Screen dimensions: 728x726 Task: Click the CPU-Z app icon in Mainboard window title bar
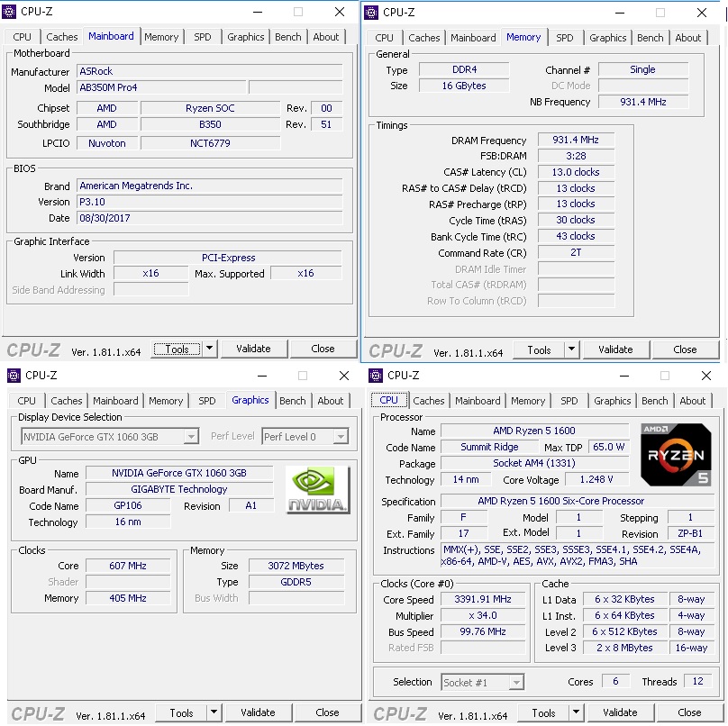point(9,12)
